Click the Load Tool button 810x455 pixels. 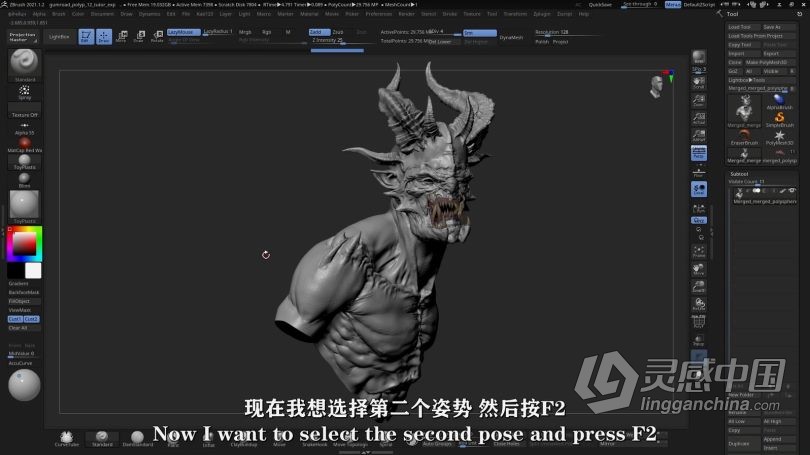tap(744, 27)
